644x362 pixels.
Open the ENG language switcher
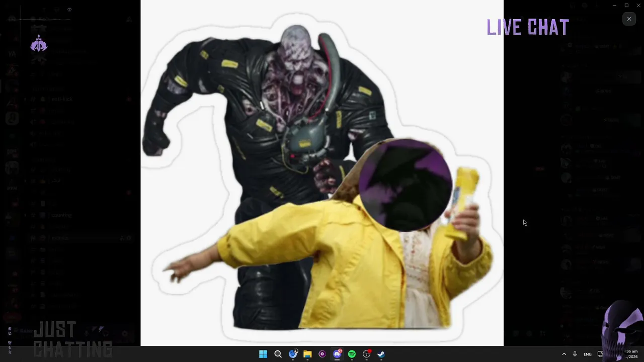pos(587,354)
